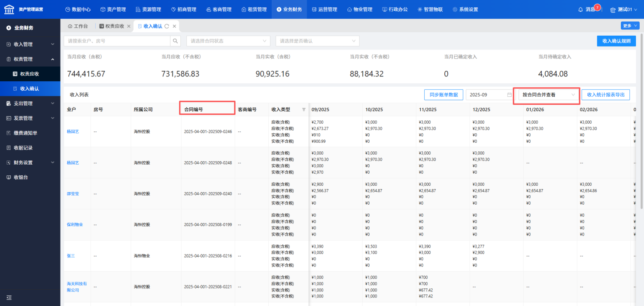The image size is (644, 306).
Task: Click the 同步账单数据 button
Action: pyautogui.click(x=444, y=95)
